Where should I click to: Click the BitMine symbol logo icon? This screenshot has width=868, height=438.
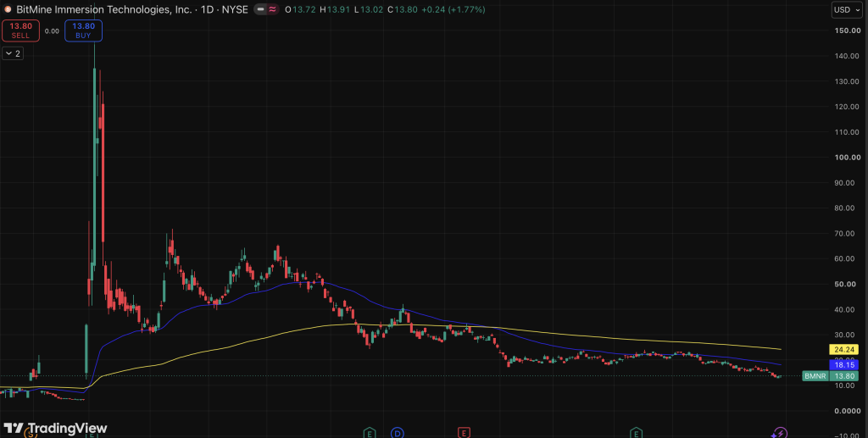[x=8, y=9]
